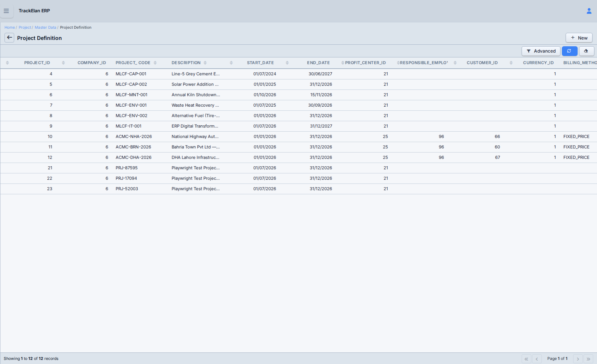
Task: Click end date 30/09/2026
Action: pos(320,105)
